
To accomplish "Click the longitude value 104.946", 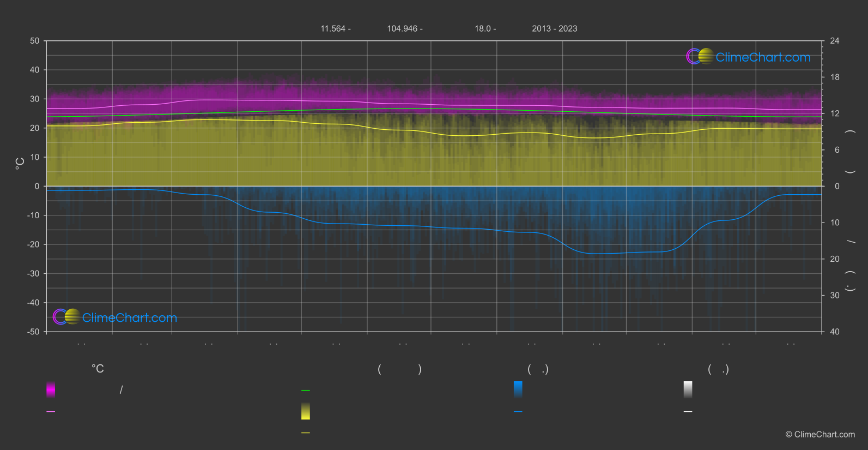I will 402,28.
